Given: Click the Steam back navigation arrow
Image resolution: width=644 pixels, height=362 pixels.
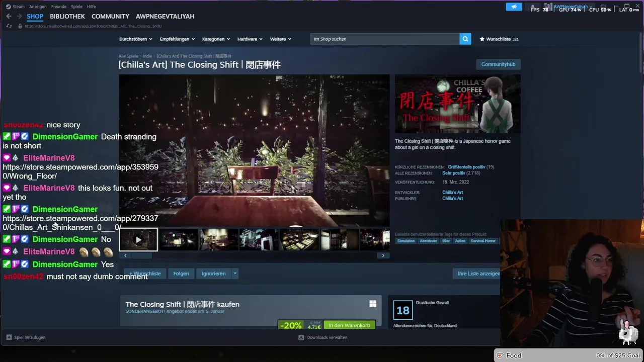Looking at the screenshot, I should click(x=9, y=16).
